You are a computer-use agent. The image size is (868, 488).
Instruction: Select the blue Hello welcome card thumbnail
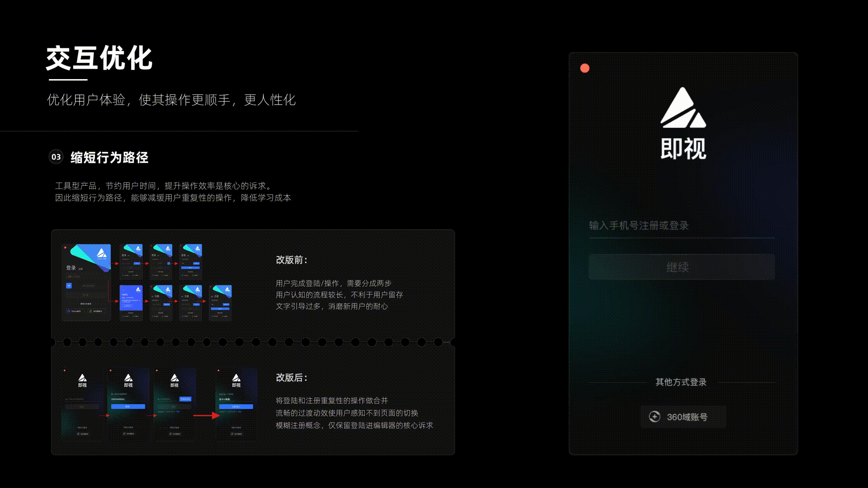point(132,297)
